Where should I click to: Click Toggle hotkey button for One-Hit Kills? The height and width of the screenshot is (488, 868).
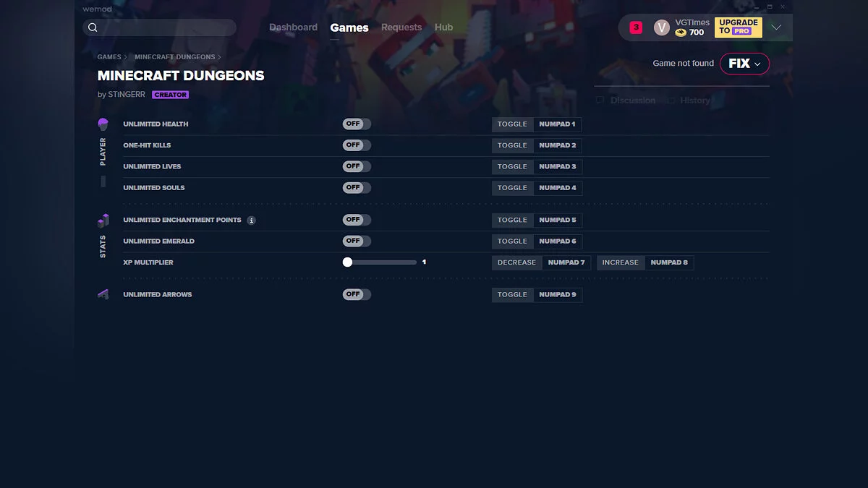point(512,145)
